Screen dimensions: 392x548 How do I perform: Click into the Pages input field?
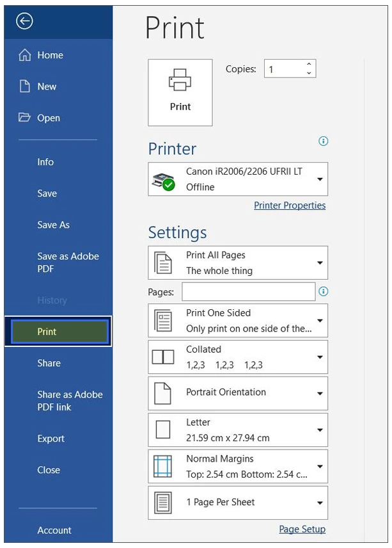point(249,291)
